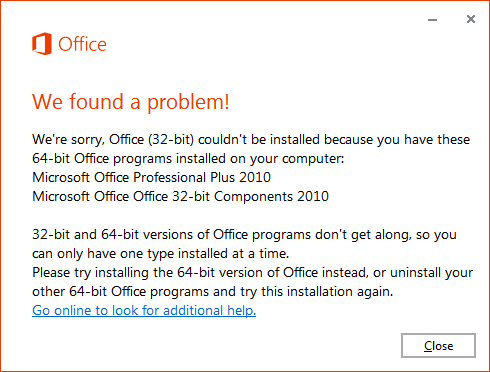Viewport: 490px width, 372px height.
Task: Select 'Microsoft Office Professional Plus 2010' entry
Action: tap(151, 177)
